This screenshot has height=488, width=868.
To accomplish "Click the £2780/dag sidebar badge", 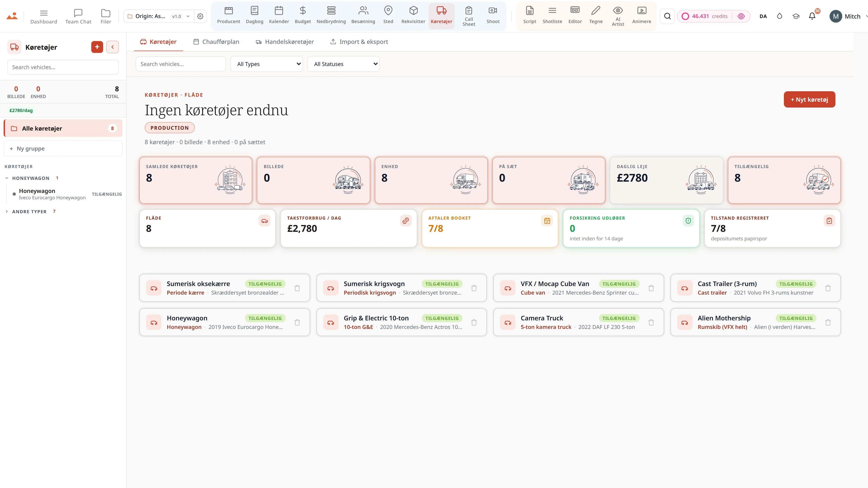I will point(21,110).
